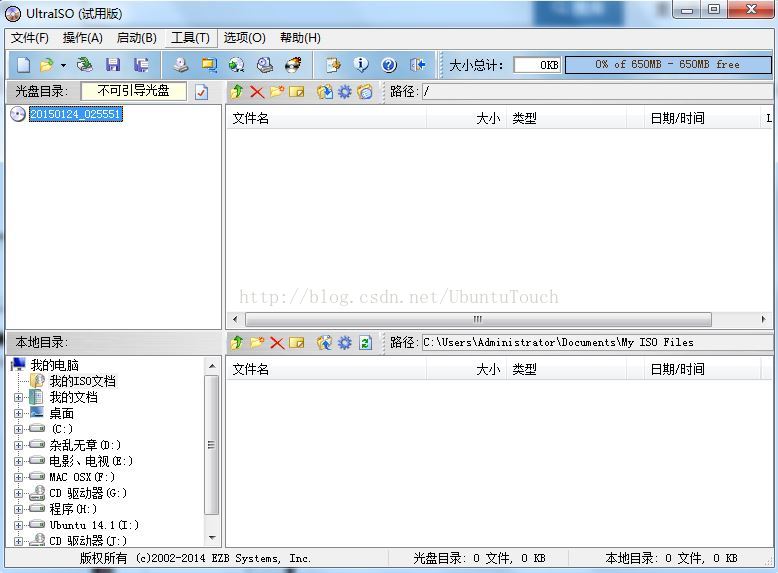
Task: Click the New folder icon in disc toolbar
Action: click(x=277, y=91)
